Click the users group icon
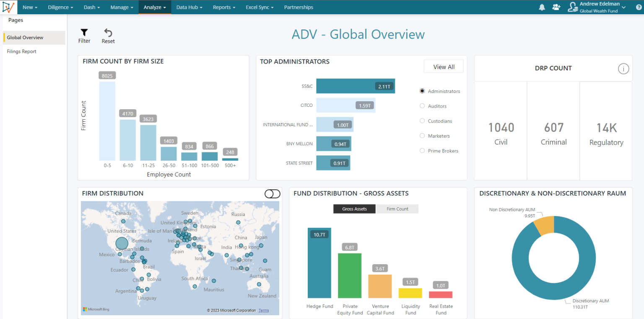 pyautogui.click(x=556, y=7)
